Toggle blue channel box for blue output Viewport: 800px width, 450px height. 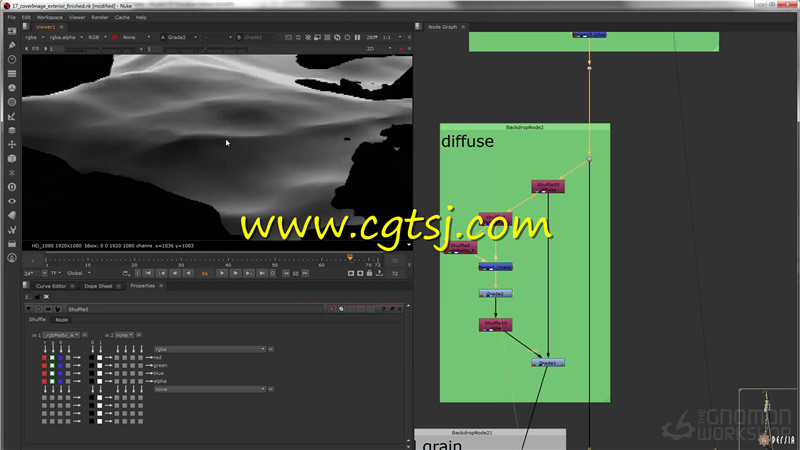pyautogui.click(x=60, y=373)
